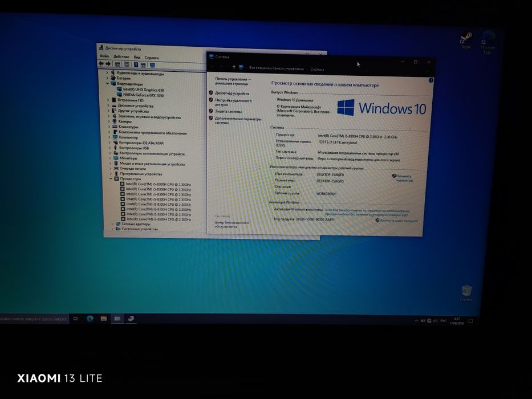Viewport: 532px width, 399px height.
Task: Click the Up arrow in System window
Action: point(234,67)
